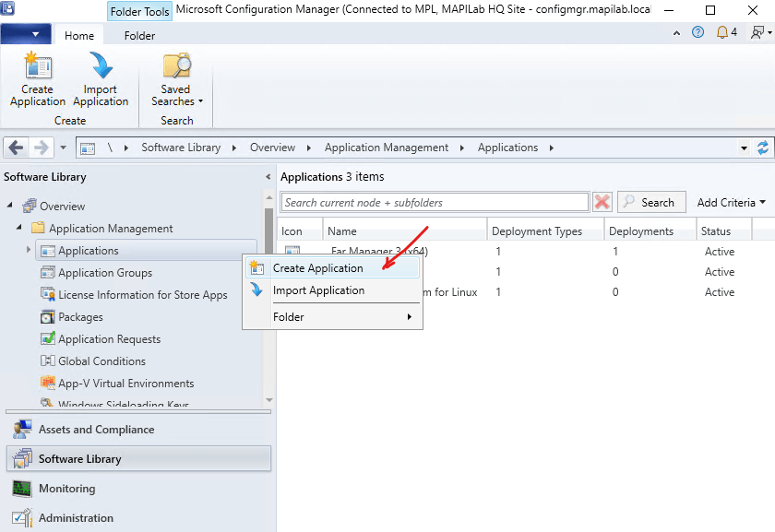Select App-V Virtual Environments node

pyautogui.click(x=126, y=384)
